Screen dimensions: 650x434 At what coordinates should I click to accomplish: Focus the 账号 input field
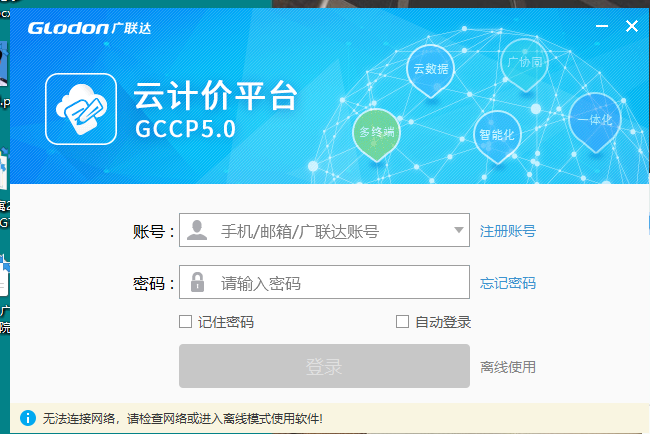coord(324,230)
